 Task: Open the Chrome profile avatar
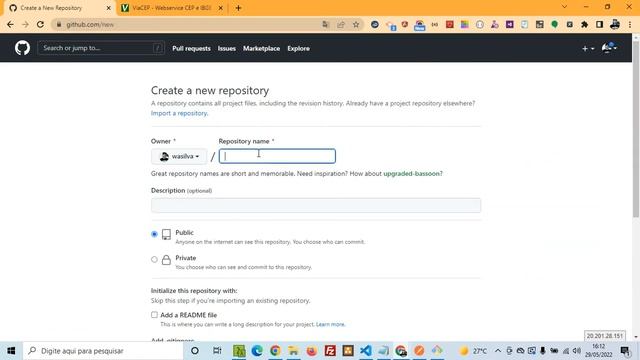click(x=615, y=24)
